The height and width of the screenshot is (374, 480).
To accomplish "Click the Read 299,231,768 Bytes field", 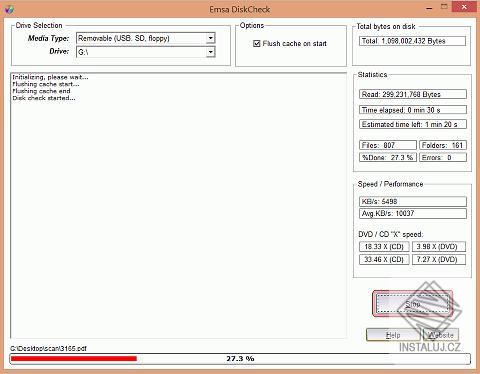I will 413,94.
